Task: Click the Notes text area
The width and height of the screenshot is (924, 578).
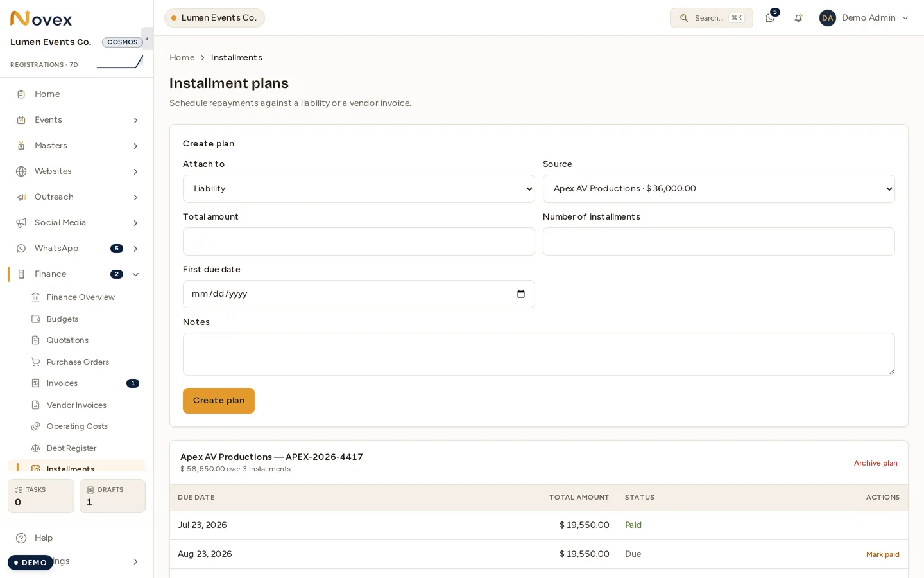Action: [x=538, y=354]
